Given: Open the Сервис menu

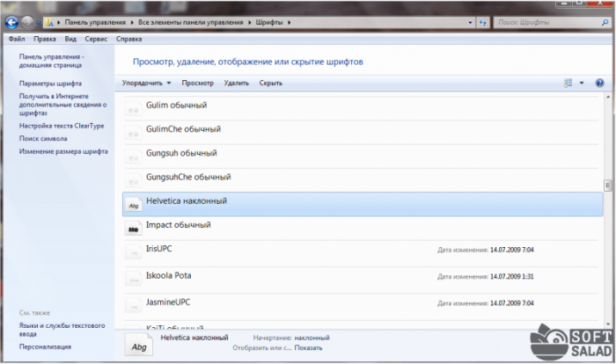Looking at the screenshot, I should click(x=96, y=39).
